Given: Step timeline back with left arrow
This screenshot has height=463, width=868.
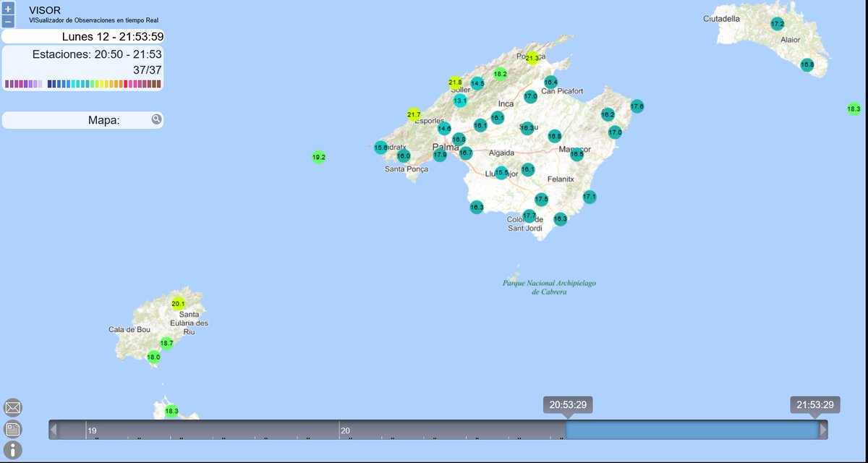Looking at the screenshot, I should point(54,430).
